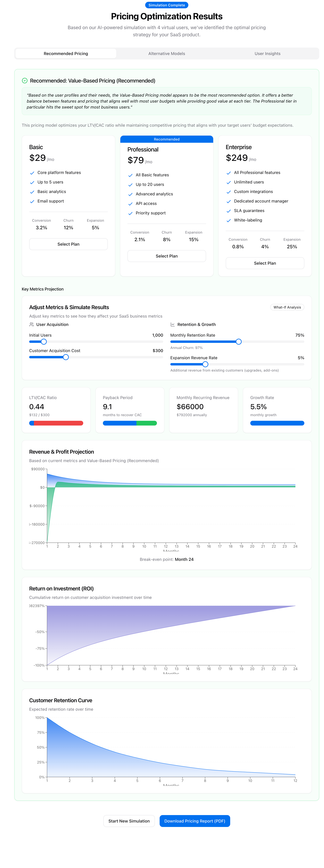The image size is (324, 868).
Task: Click checkmark icon next to Unlimited users
Action: (x=229, y=182)
